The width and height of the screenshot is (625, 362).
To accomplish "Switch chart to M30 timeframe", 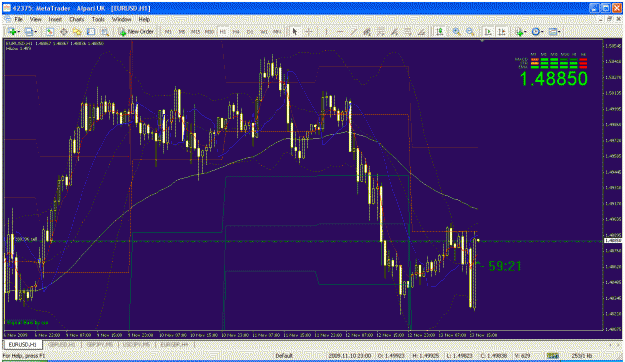I will click(209, 31).
